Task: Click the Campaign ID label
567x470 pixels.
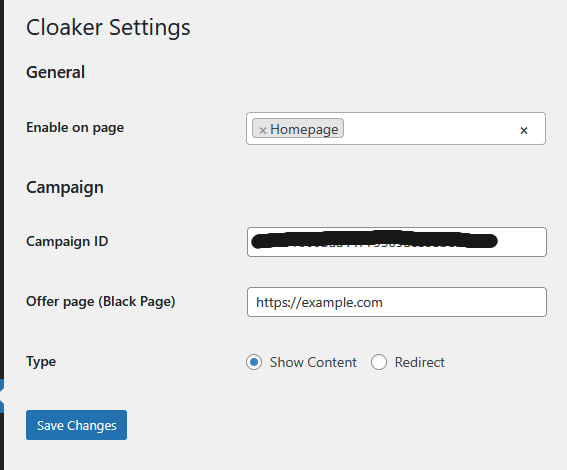Action: [x=67, y=241]
